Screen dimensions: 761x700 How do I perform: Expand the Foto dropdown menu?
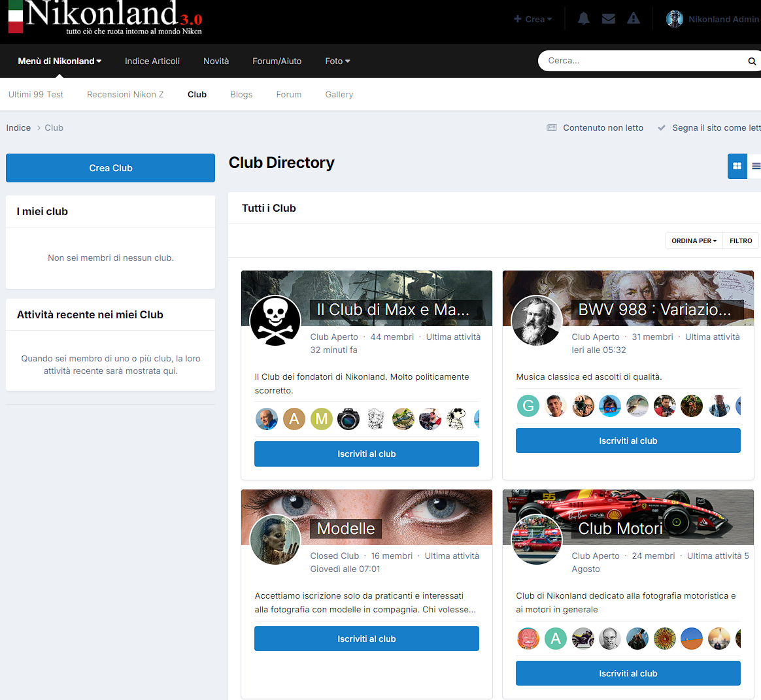point(337,61)
